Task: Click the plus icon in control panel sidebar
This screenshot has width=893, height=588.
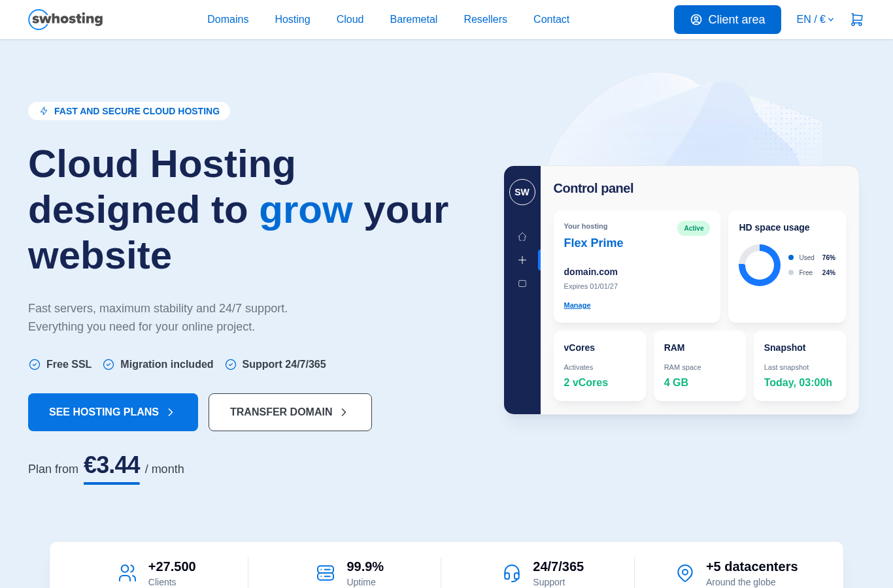Action: [x=522, y=260]
